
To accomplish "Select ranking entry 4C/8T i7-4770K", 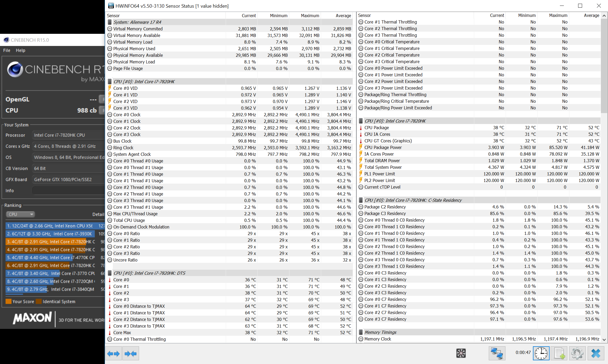I will [x=55, y=258].
